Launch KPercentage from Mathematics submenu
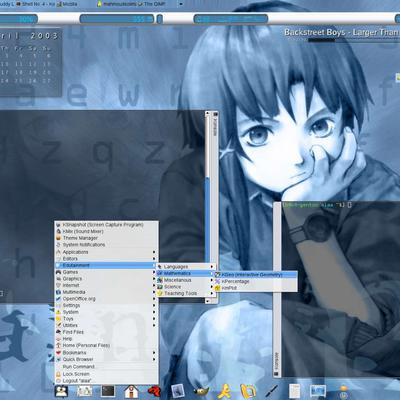This screenshot has width=400, height=400. click(256, 281)
